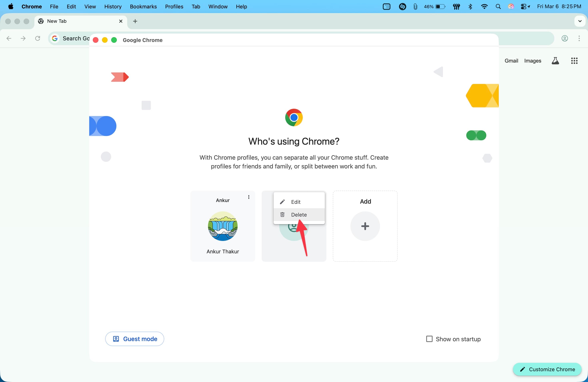Click the Spotlight search icon in the menu bar
588x382 pixels.
(498, 7)
